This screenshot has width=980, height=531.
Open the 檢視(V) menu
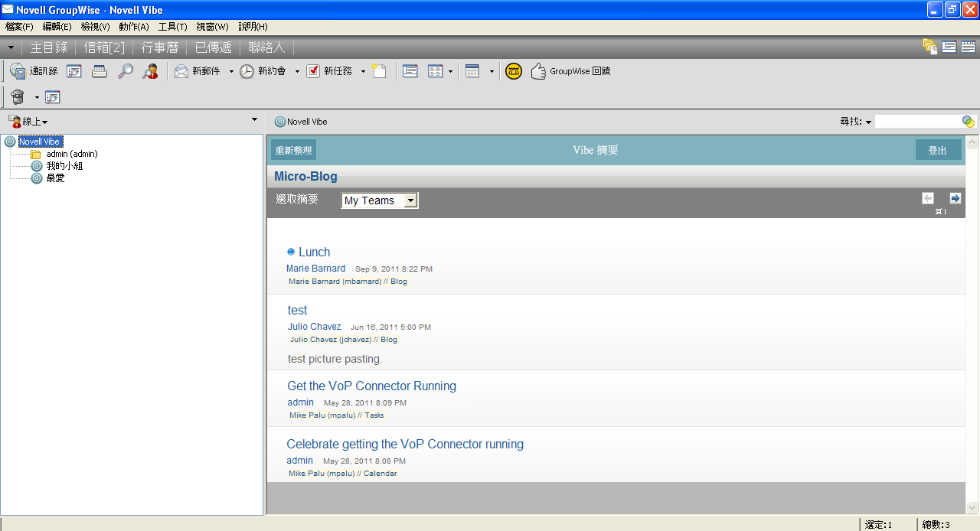tap(96, 27)
